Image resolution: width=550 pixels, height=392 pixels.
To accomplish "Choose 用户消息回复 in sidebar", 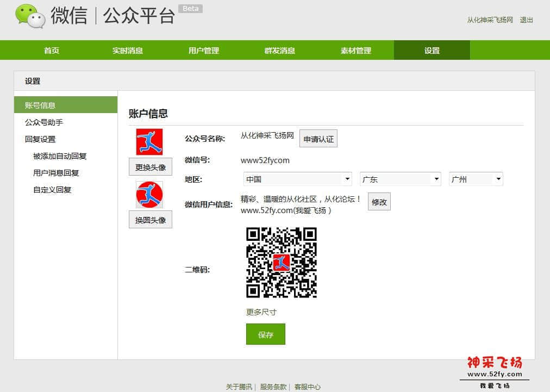I will 56,173.
